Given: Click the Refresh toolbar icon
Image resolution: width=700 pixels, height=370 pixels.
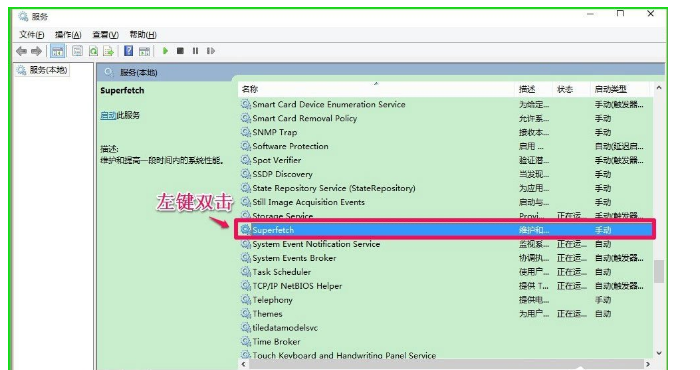Looking at the screenshot, I should (x=93, y=51).
